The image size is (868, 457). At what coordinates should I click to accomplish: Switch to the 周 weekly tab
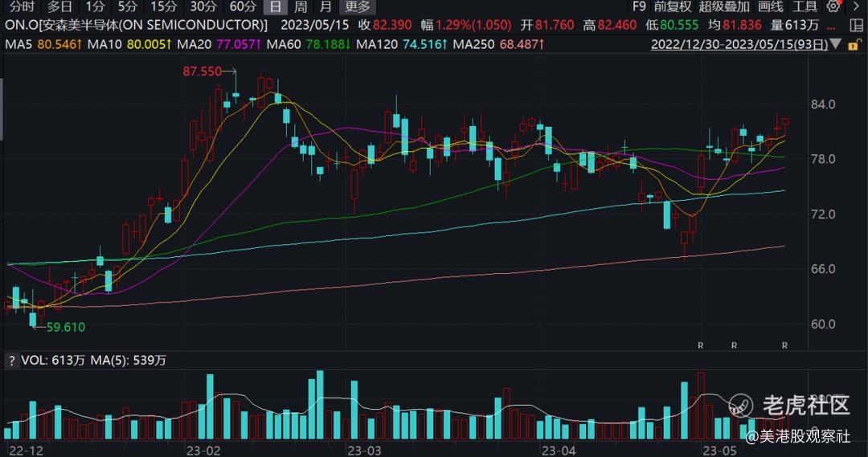coord(300,6)
